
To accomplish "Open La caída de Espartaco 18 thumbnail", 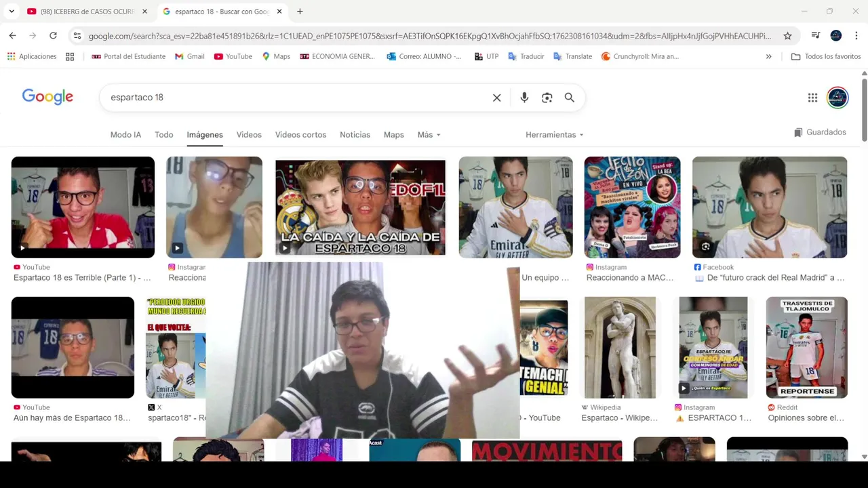I will click(360, 207).
